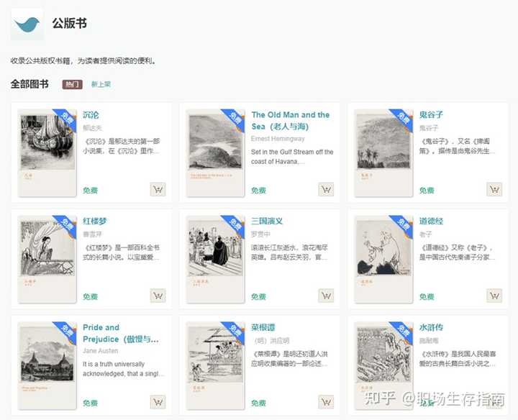Screen dimensions: 518x420
Task: Add 鬼谷子 to the shopping cart
Action: 494,190
